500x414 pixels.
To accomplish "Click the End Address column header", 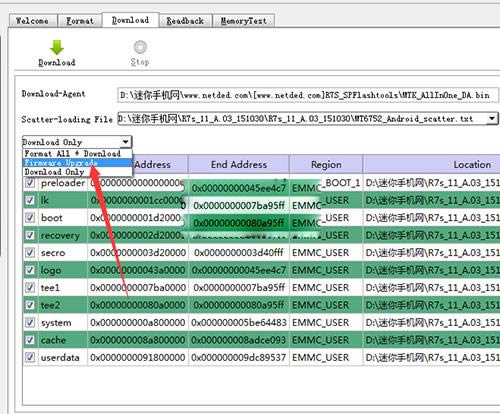I will point(239,164).
